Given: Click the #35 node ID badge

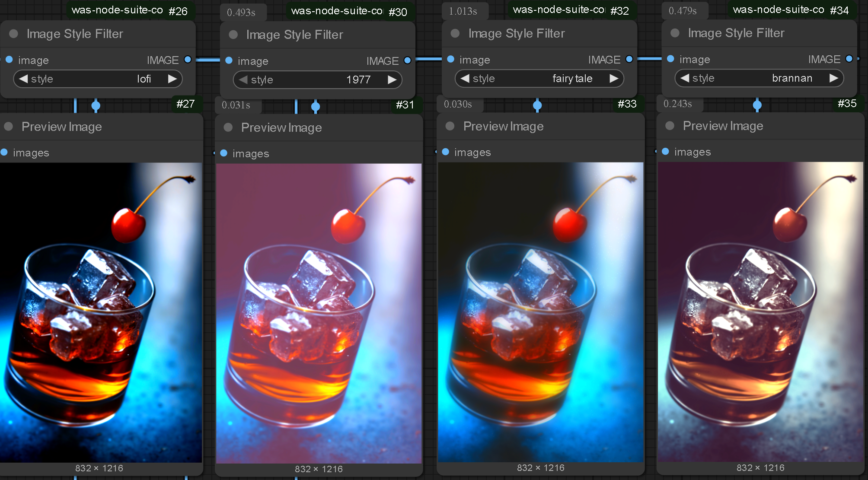Looking at the screenshot, I should pyautogui.click(x=847, y=103).
